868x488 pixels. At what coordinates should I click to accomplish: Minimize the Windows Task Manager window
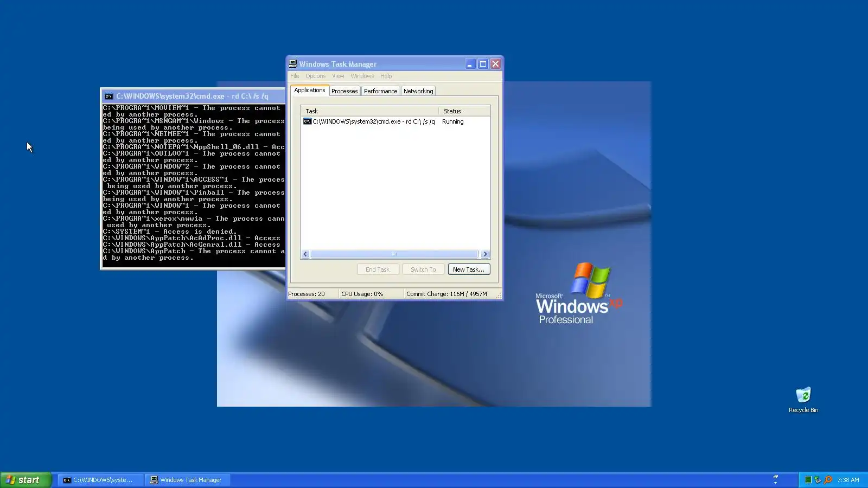[x=470, y=64]
